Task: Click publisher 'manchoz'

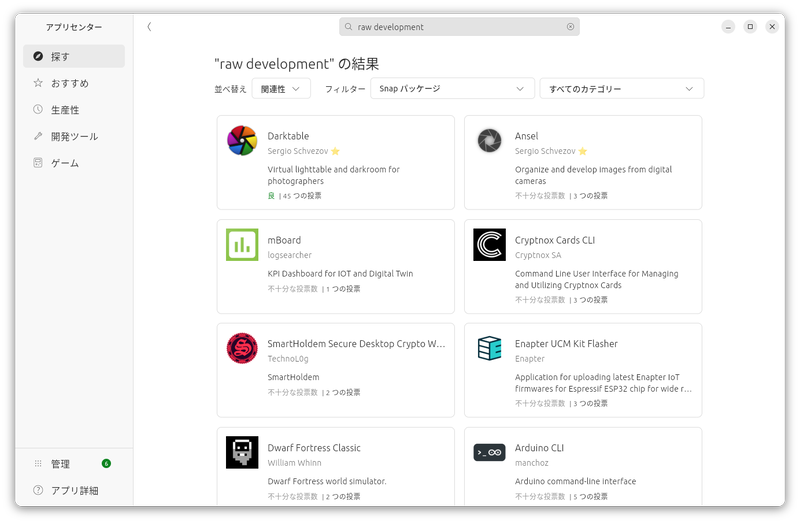Action: [x=532, y=463]
